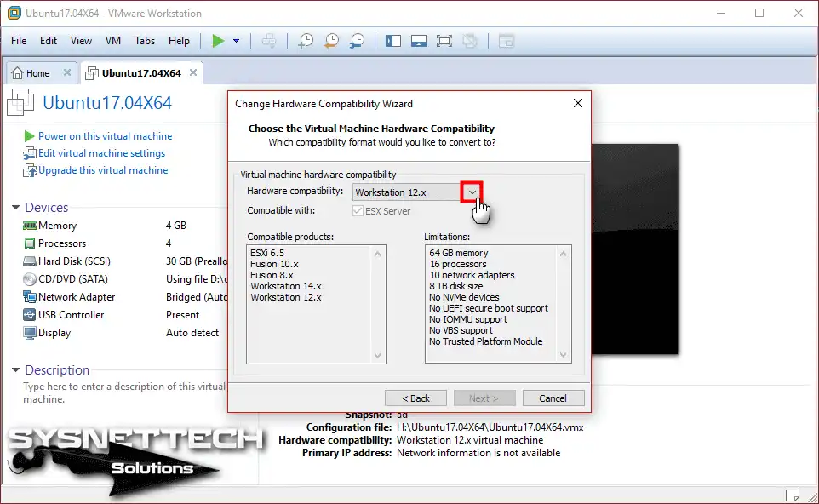
Task: Toggle the ESX Server checkbox
Action: 358,211
